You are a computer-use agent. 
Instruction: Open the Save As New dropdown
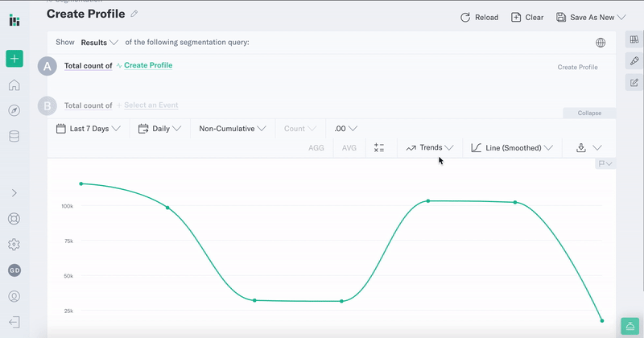(x=591, y=17)
